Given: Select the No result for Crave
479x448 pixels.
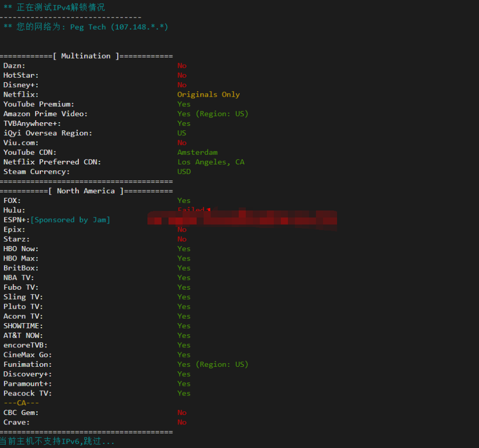Looking at the screenshot, I should pos(182,422).
